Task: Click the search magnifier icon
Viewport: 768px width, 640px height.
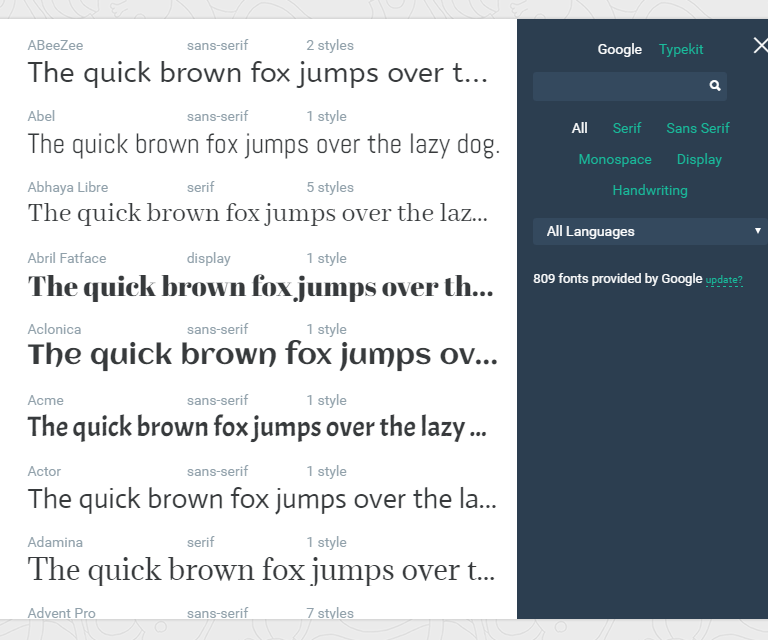Action: (715, 86)
